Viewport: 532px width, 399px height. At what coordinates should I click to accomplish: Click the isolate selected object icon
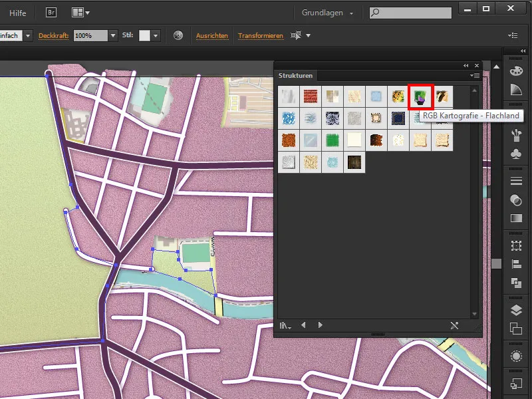[296, 35]
